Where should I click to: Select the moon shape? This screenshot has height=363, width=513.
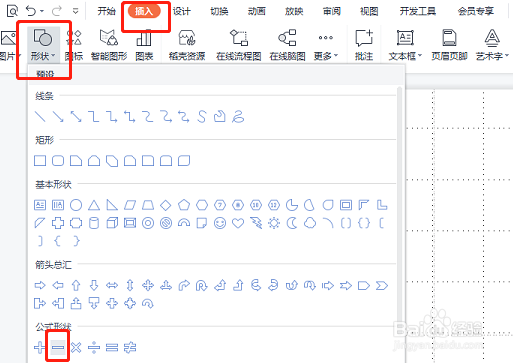[x=292, y=223]
